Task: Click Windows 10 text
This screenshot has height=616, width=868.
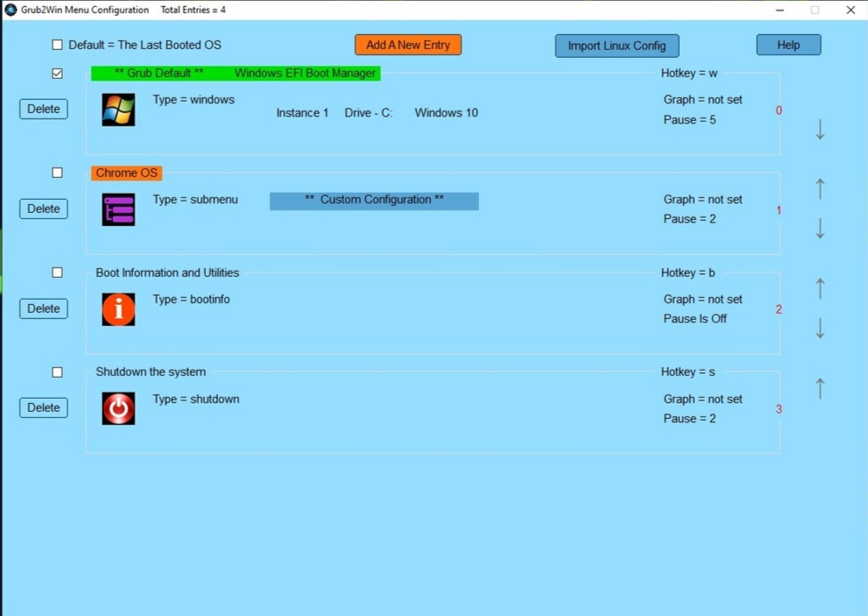Action: [x=446, y=113]
